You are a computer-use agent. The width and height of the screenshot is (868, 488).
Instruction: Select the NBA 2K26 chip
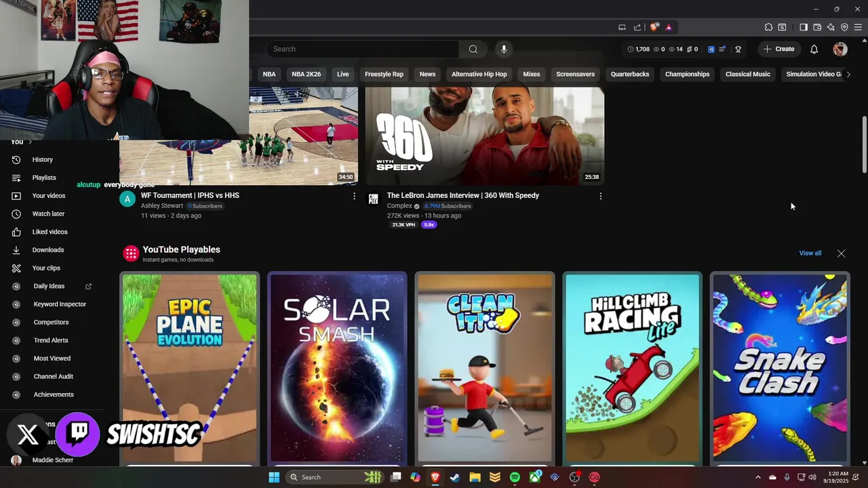click(x=307, y=74)
